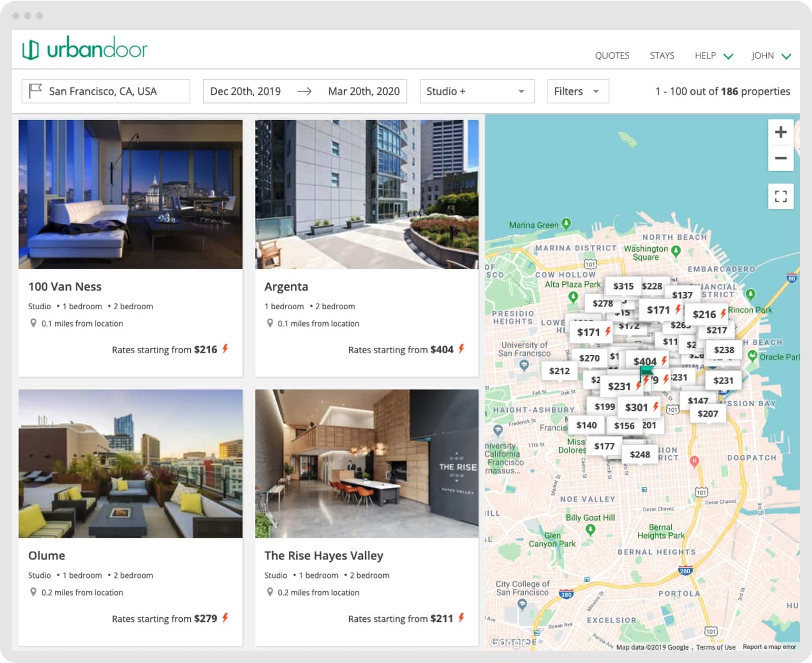This screenshot has width=812, height=663.
Task: Zoom out of the map with minus icon
Action: pos(781,159)
